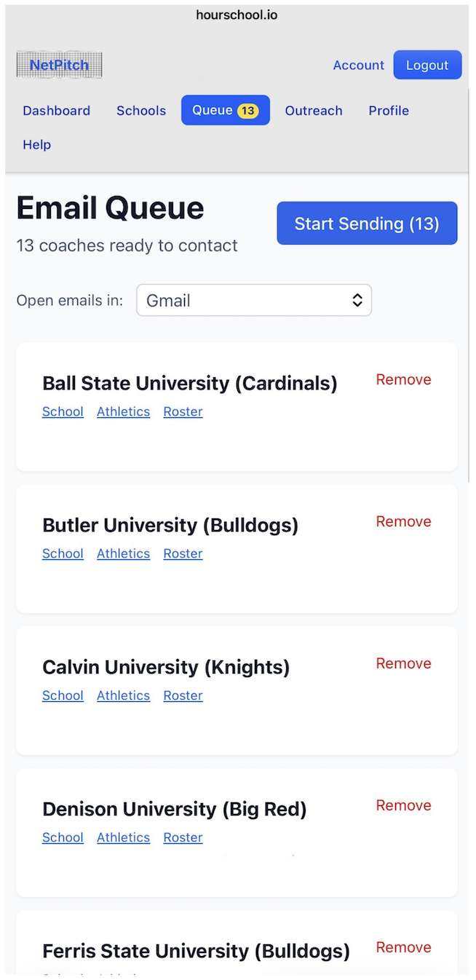Open Calvin University's Athletics page
Viewport: 476px width, 980px height.
[123, 695]
